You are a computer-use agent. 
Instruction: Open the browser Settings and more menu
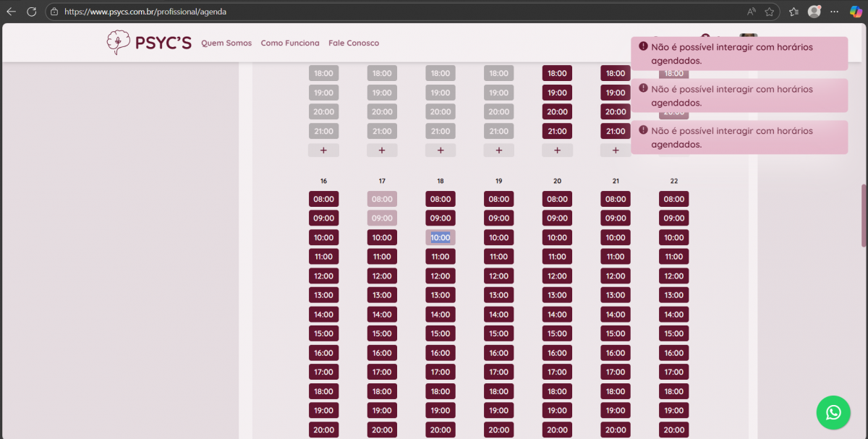pyautogui.click(x=835, y=12)
